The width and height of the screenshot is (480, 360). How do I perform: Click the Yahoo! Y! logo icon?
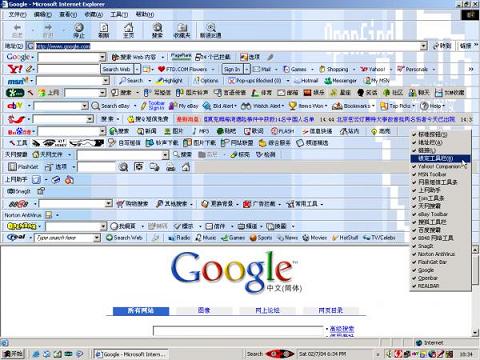click(x=15, y=69)
